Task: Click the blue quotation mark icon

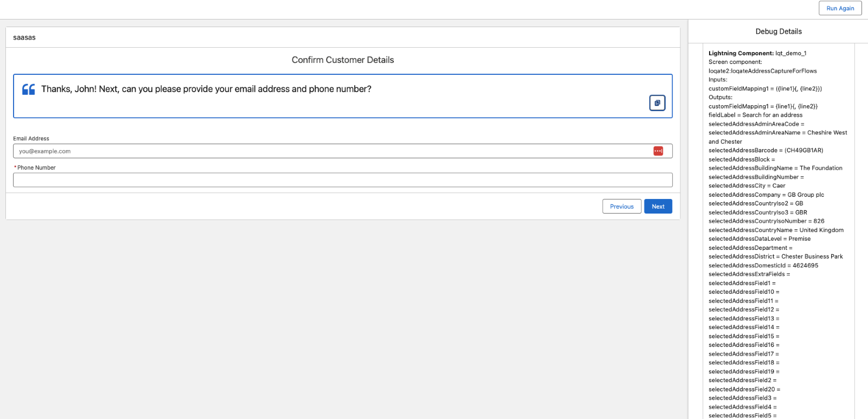Action: tap(28, 89)
